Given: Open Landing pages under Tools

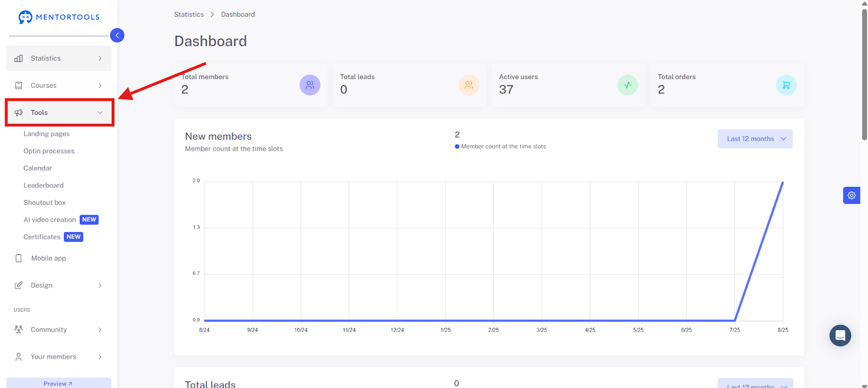Looking at the screenshot, I should [47, 134].
